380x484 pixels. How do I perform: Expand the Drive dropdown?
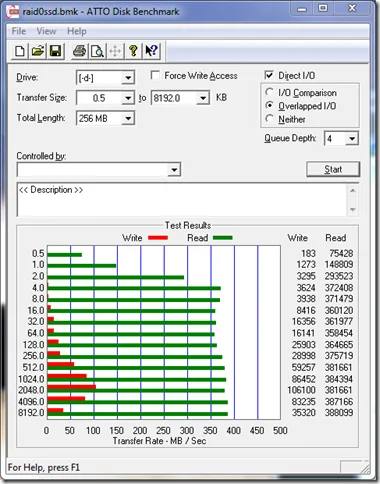pyautogui.click(x=128, y=78)
